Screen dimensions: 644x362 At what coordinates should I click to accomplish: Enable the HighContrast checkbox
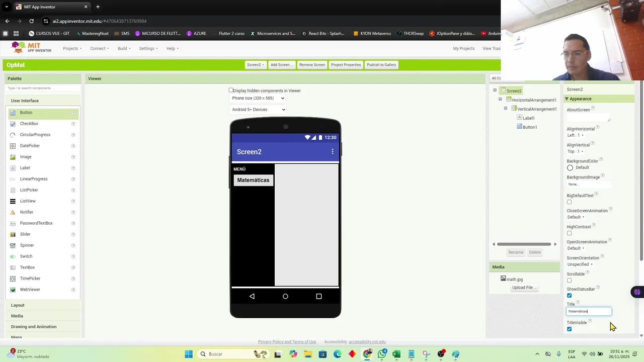click(569, 233)
